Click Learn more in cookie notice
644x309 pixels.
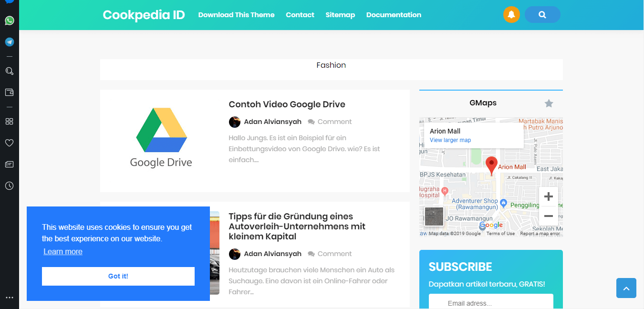point(63,252)
